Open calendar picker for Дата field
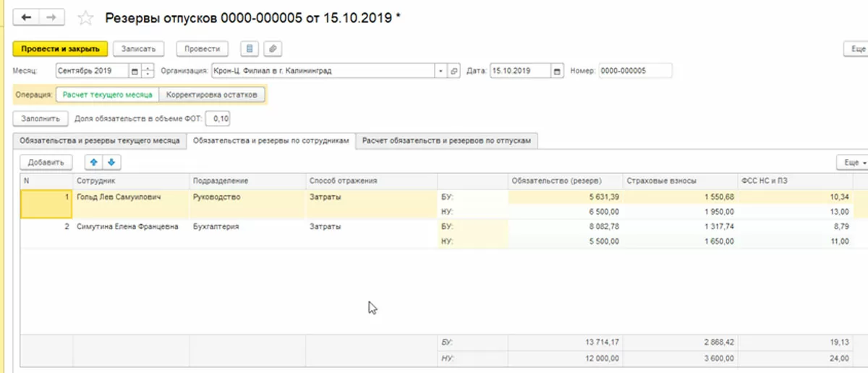868x373 pixels. pos(557,71)
